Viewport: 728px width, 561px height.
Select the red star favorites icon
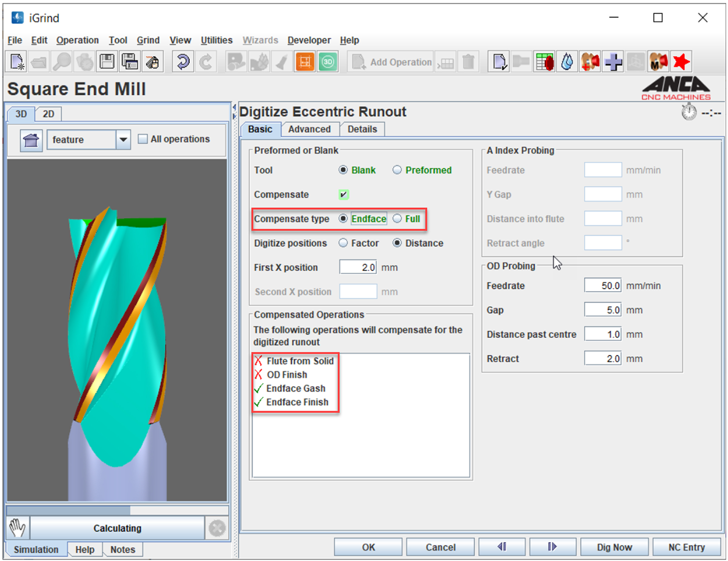pos(681,61)
